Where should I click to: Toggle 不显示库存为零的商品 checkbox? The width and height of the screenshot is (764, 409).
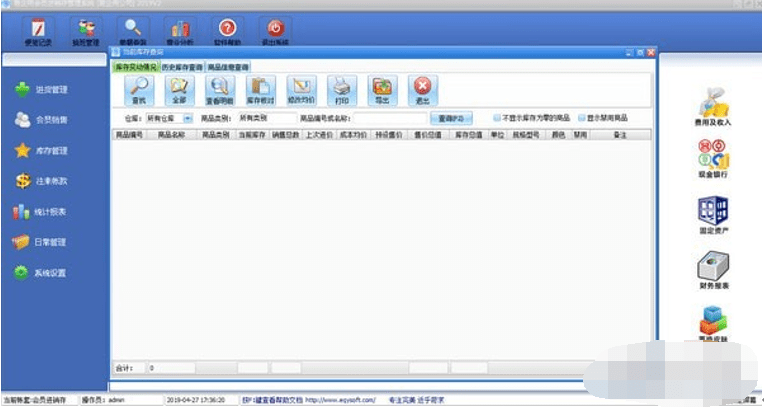tap(497, 118)
